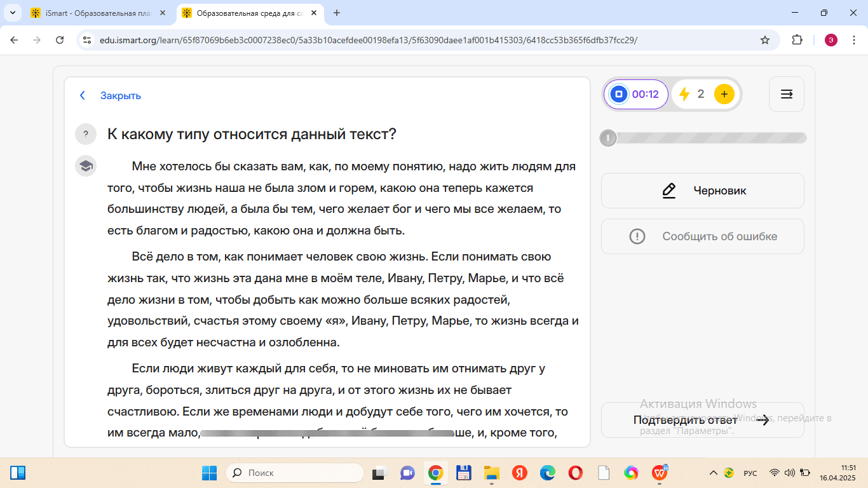This screenshot has width=868, height=488.
Task: Click the question mark icon
Action: click(86, 135)
